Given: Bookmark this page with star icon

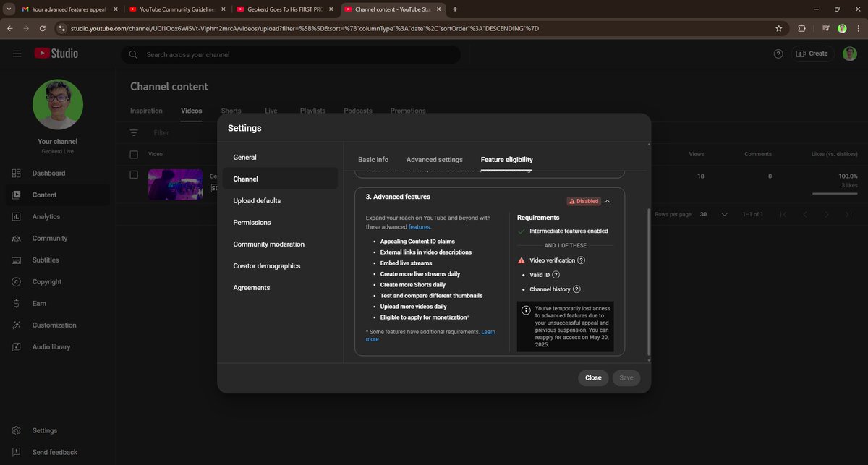Looking at the screenshot, I should pos(779,28).
